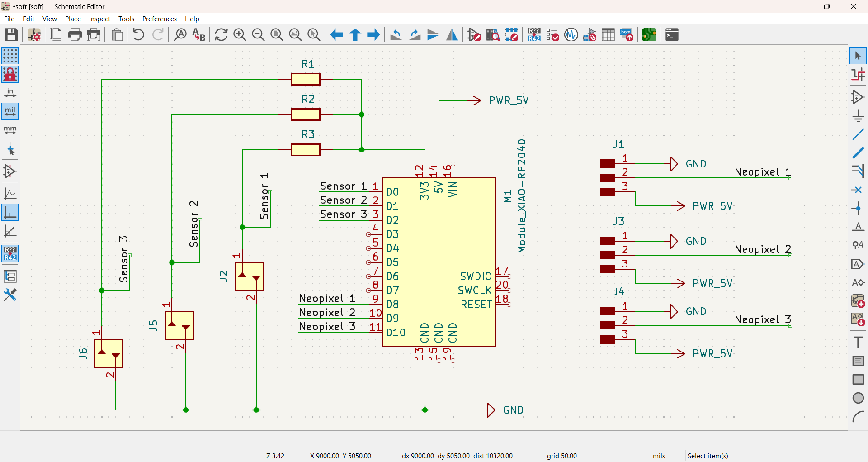Select the Add Junction tool
This screenshot has height=462, width=868.
[x=858, y=209]
